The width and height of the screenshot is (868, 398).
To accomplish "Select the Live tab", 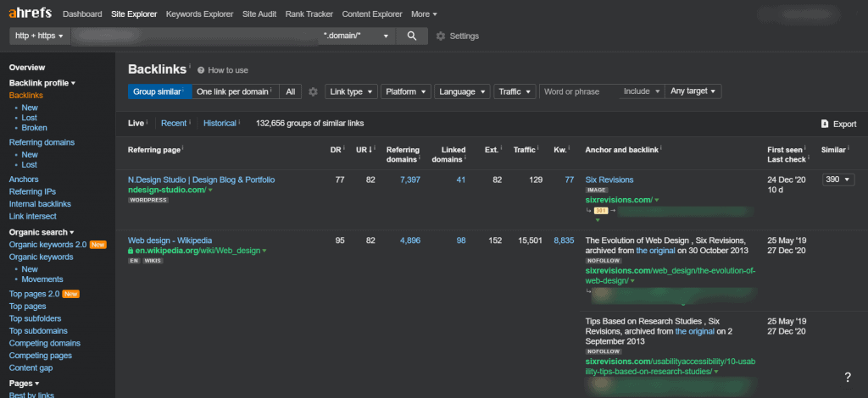I will tap(136, 124).
